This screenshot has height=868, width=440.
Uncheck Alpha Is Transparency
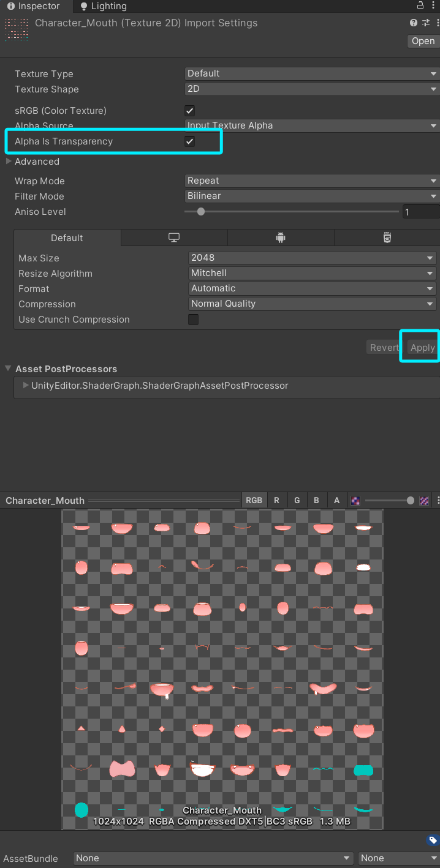(190, 141)
